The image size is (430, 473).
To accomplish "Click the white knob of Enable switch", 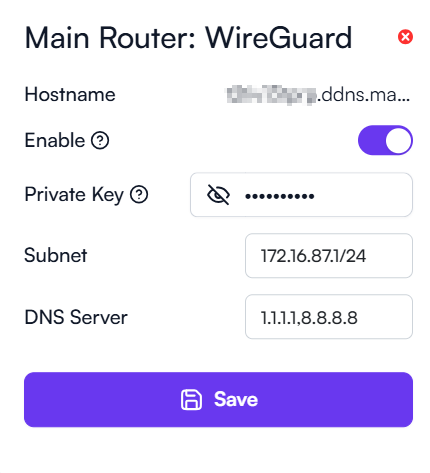I will [398, 140].
